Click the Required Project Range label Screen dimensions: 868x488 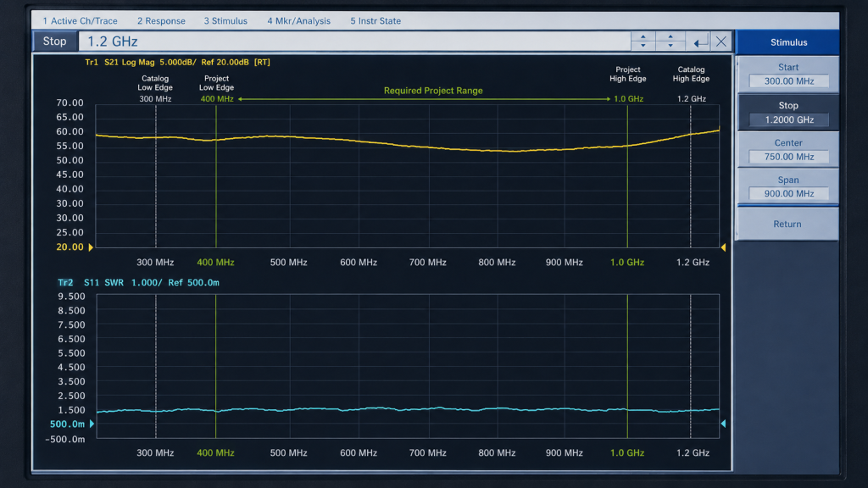point(433,91)
